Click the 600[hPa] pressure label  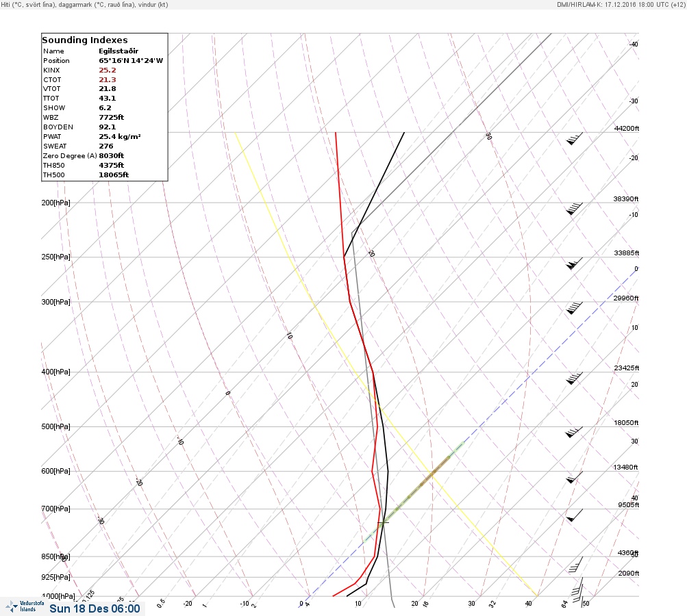coord(55,472)
